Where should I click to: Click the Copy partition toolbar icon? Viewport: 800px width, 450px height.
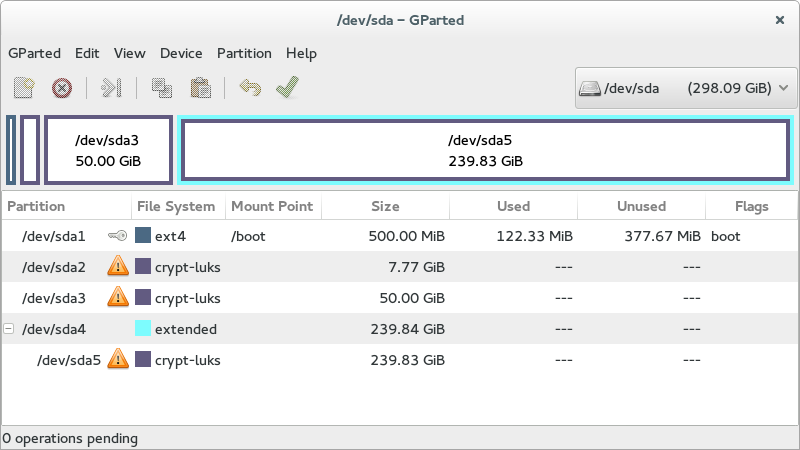162,88
